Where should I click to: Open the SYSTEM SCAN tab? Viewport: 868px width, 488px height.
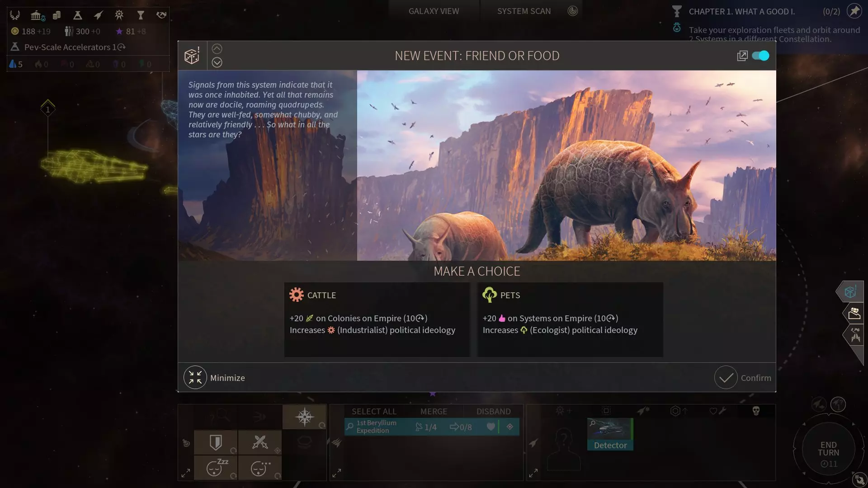(524, 11)
